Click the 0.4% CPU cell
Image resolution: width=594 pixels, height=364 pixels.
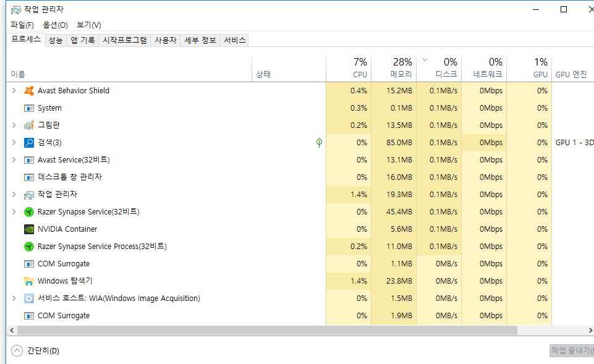pos(349,90)
